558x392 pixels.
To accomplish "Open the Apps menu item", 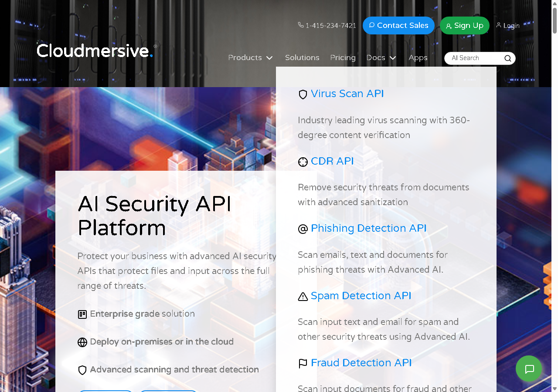I will tap(418, 57).
